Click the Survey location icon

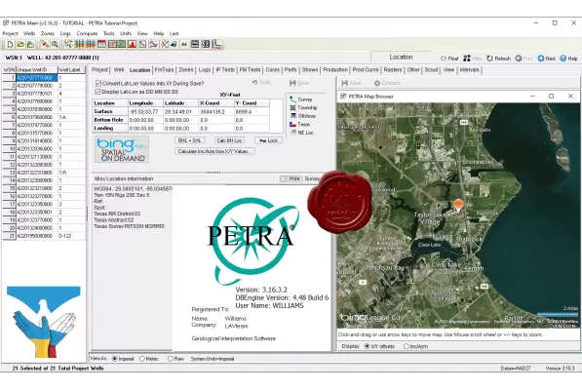(x=292, y=99)
